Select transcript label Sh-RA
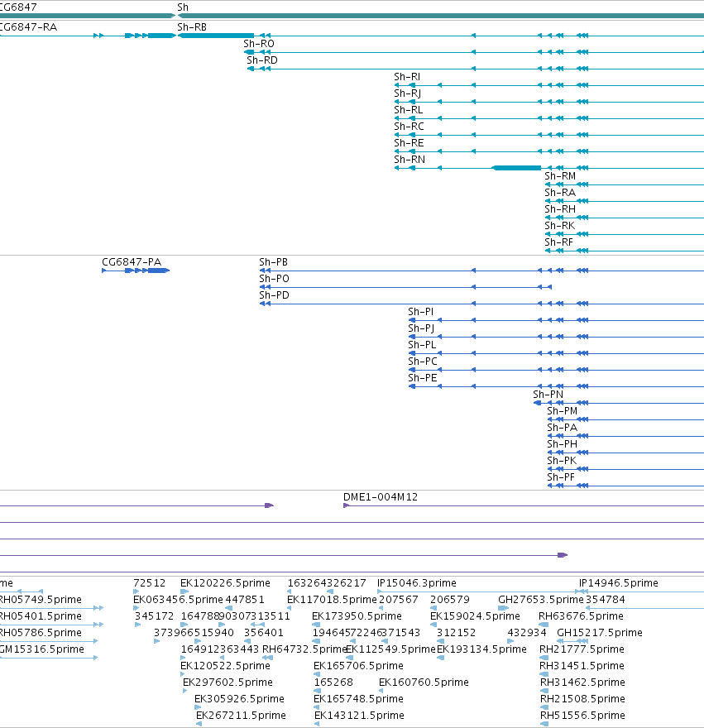Image resolution: width=704 pixels, height=728 pixels. click(560, 193)
